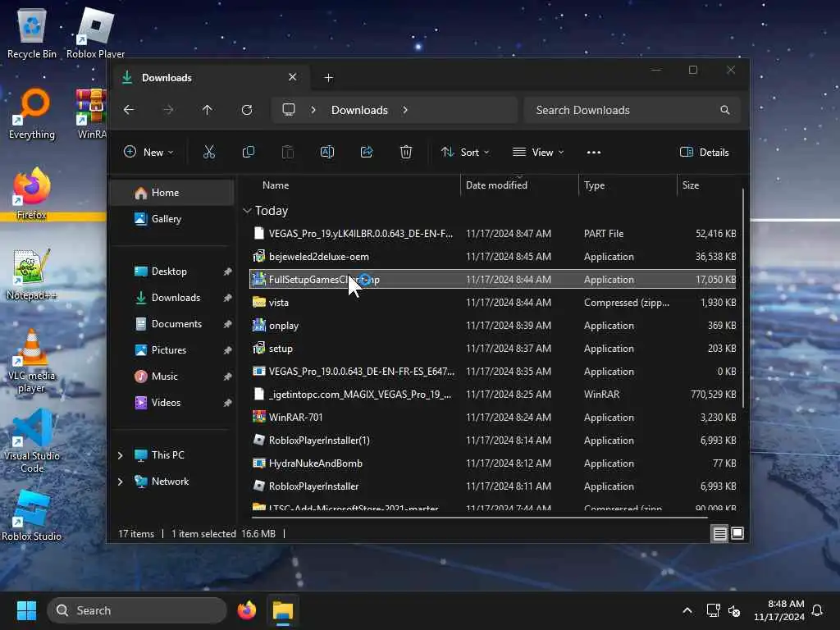Collapse the Today group
This screenshot has width=840, height=630.
[x=247, y=211]
